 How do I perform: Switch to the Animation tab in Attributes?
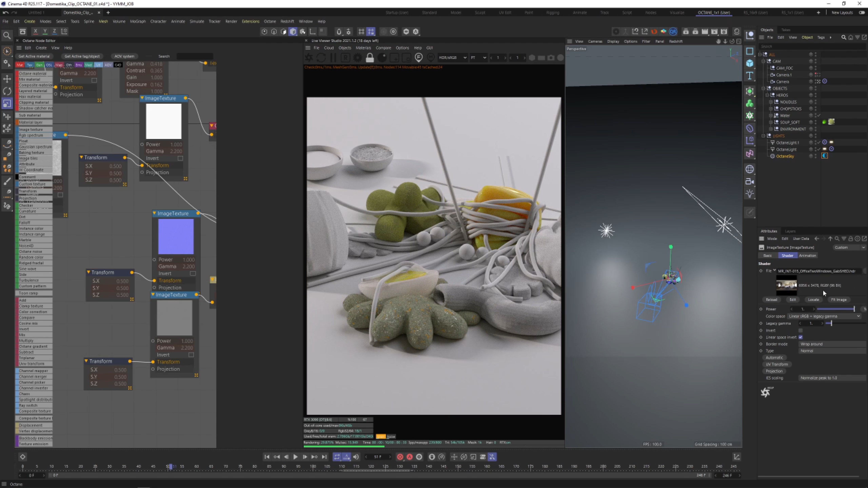[807, 256]
